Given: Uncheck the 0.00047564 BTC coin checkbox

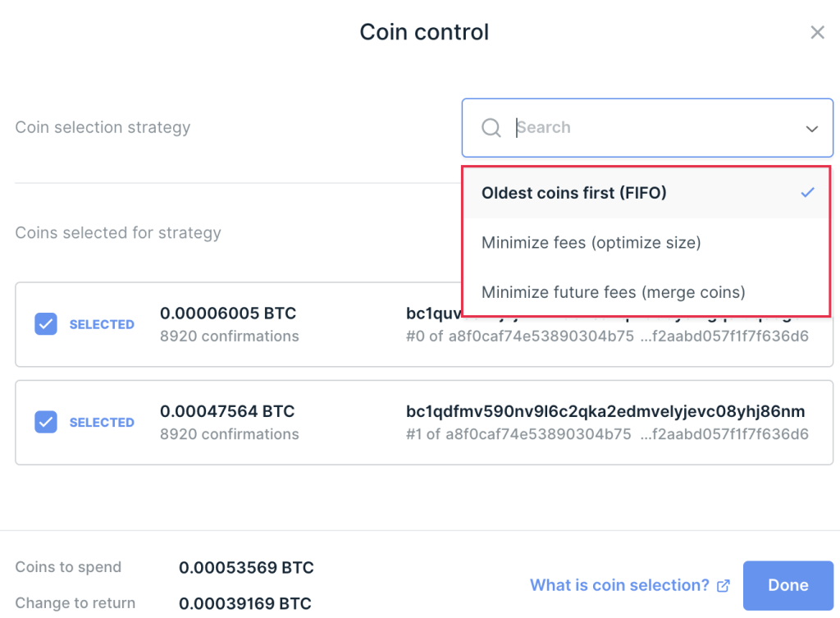Looking at the screenshot, I should 46,422.
